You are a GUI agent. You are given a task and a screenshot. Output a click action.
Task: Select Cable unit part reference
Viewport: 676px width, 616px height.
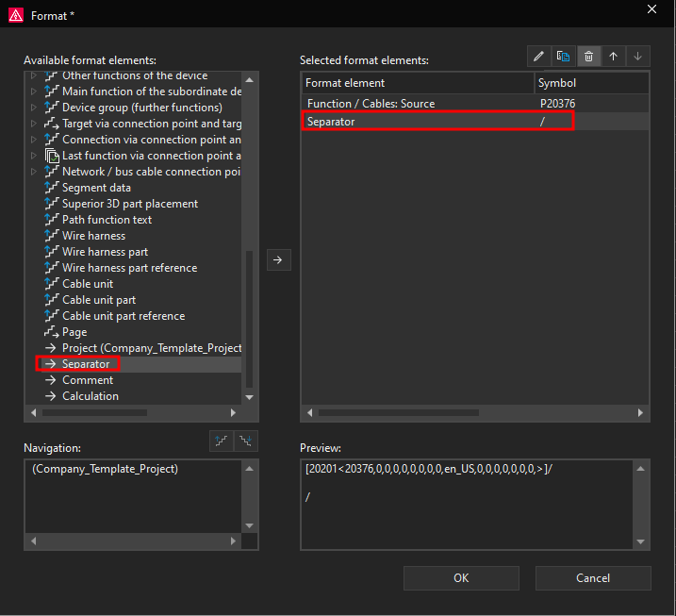[124, 316]
